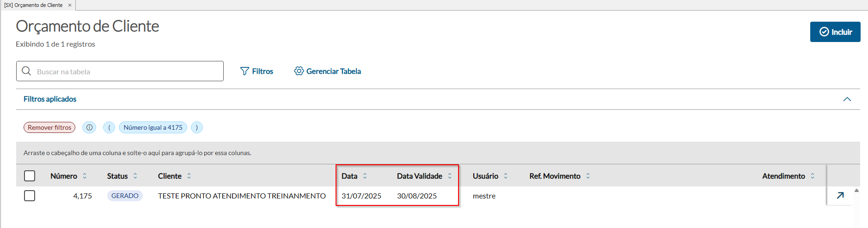Click the scrollbar up arrow in the table

click(x=856, y=190)
